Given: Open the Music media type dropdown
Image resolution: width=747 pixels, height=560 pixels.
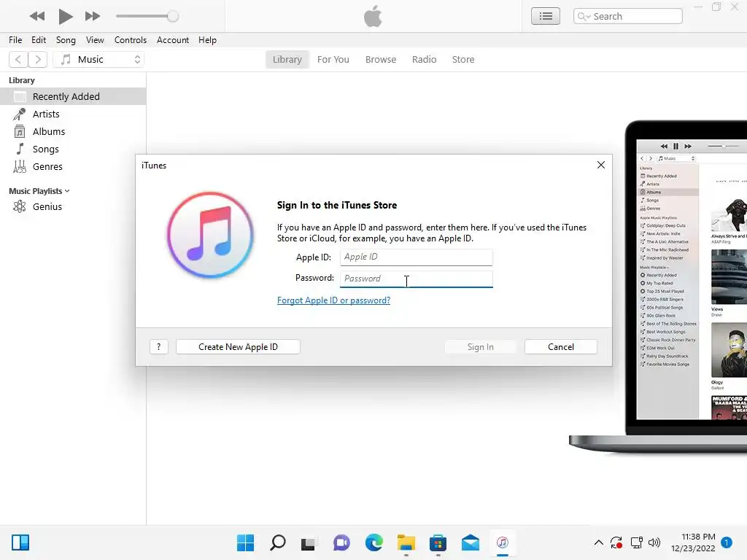Looking at the screenshot, I should coord(98,60).
